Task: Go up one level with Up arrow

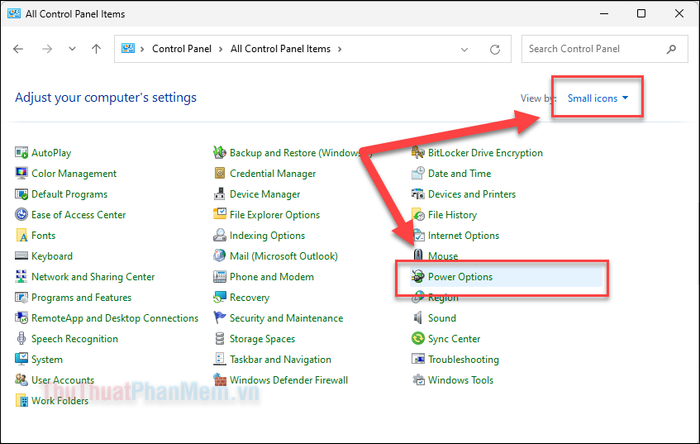Action: tap(96, 49)
